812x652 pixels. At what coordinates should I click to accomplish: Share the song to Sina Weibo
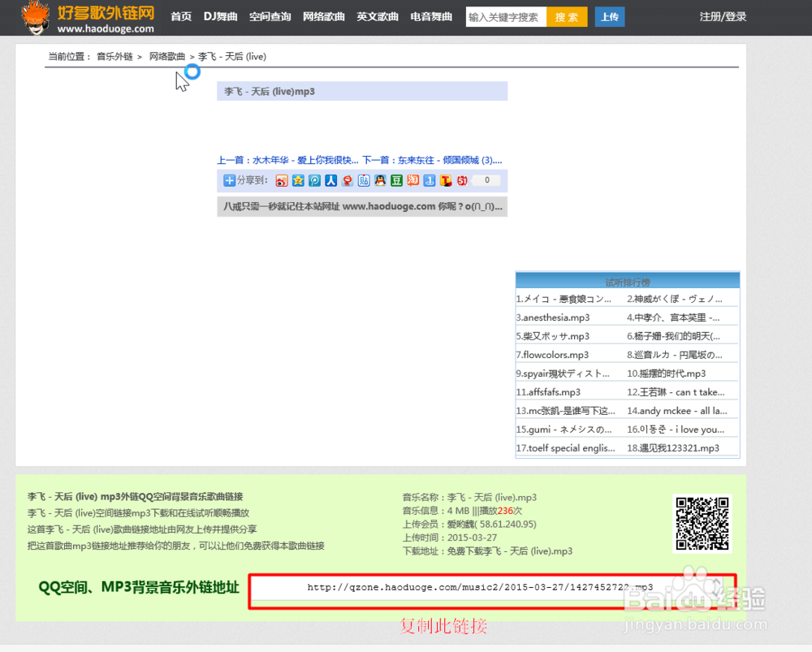280,180
